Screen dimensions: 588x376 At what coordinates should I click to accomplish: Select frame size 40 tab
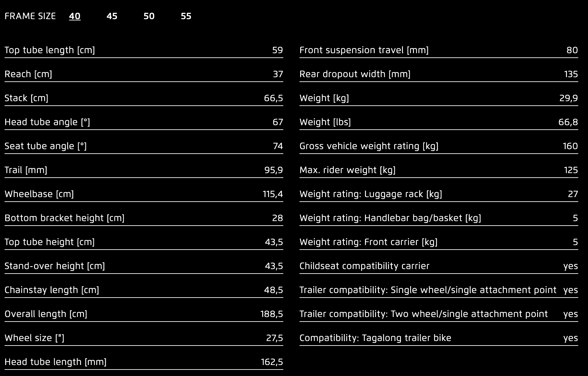tap(75, 16)
